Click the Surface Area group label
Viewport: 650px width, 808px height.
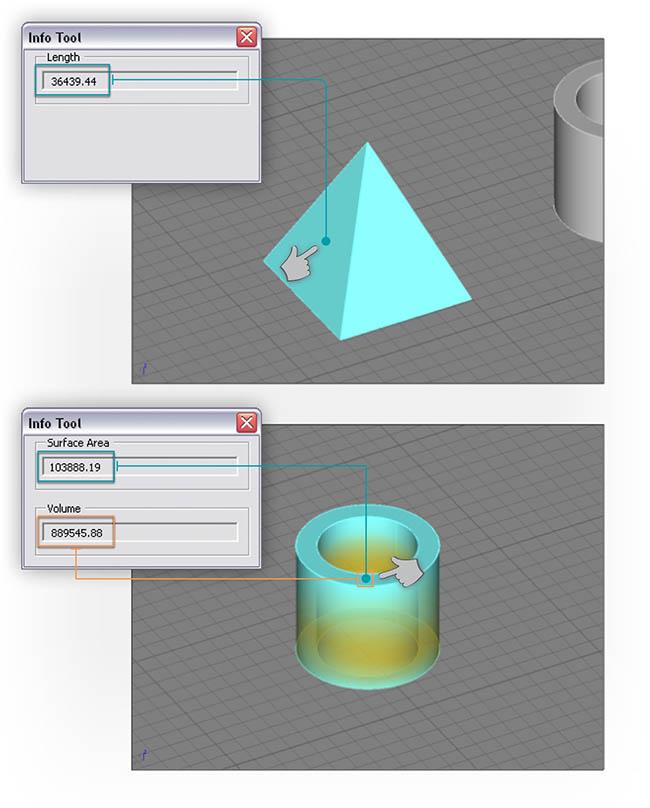coord(78,443)
